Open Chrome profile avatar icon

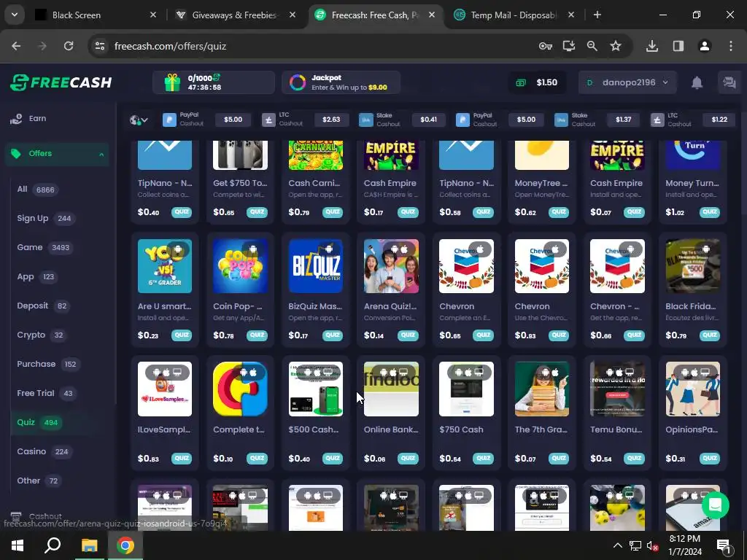(x=704, y=46)
